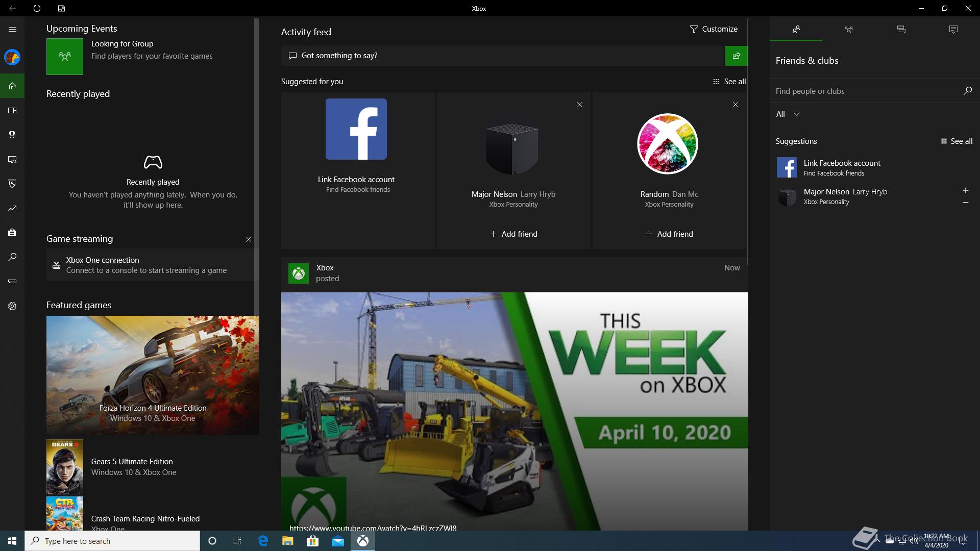980x551 pixels.
Task: Open Microsoft Store from taskbar
Action: pos(312,541)
